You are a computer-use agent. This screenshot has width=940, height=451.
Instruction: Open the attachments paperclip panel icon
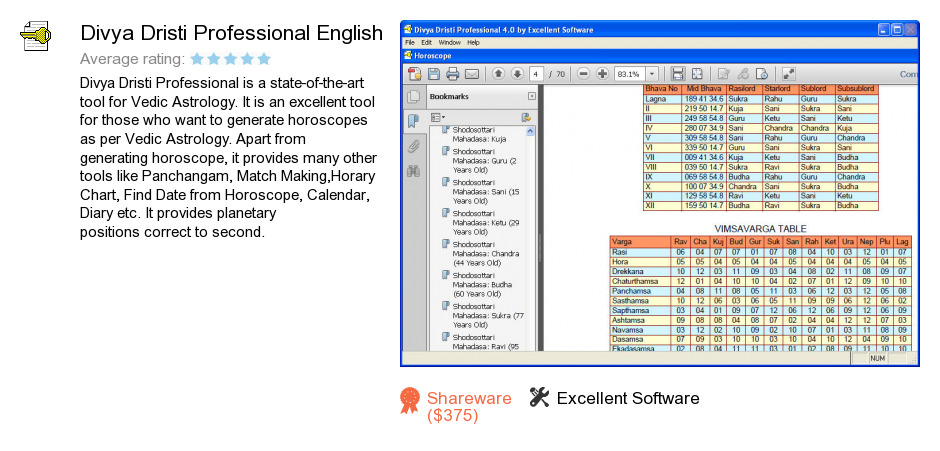tap(413, 146)
